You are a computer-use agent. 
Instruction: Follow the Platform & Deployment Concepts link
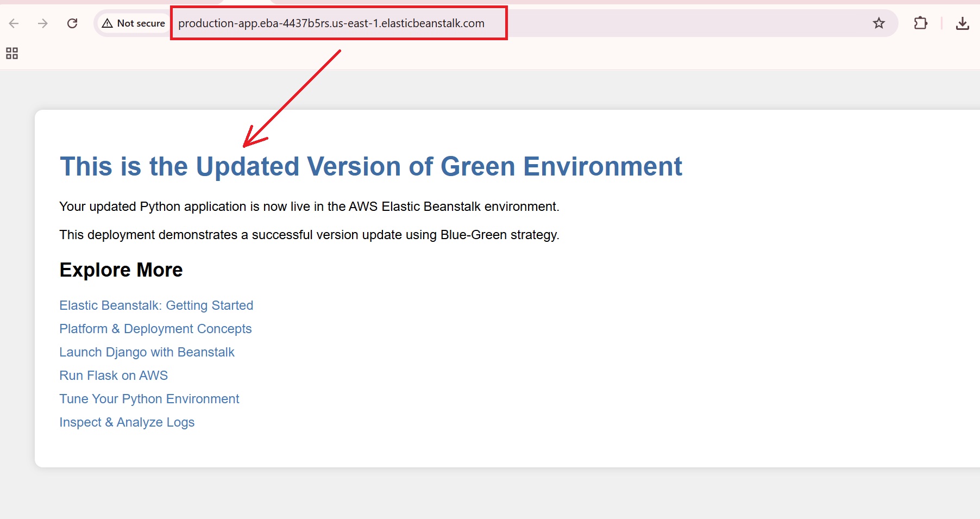click(155, 329)
